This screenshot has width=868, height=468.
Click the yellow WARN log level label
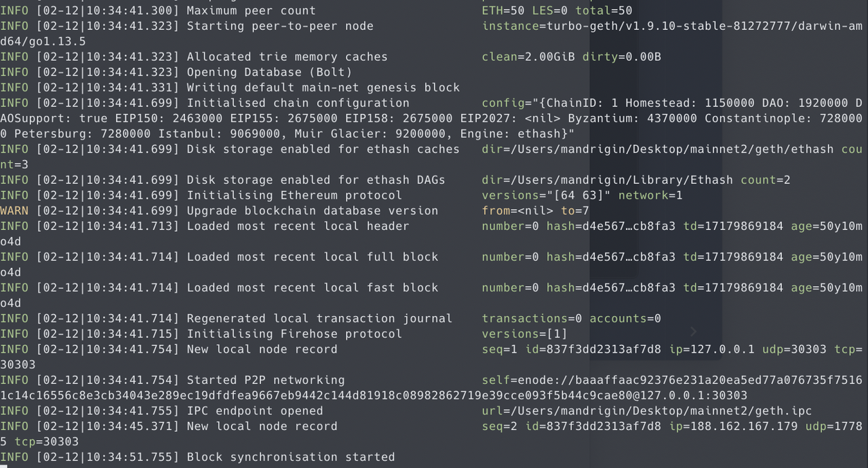[x=14, y=211]
